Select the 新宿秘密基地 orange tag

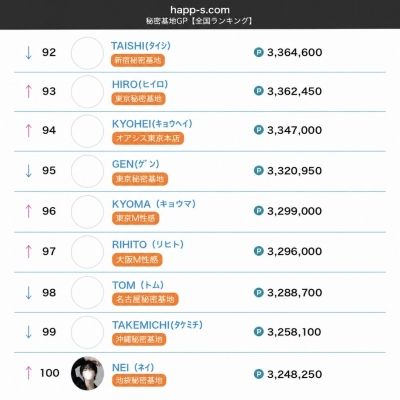pos(138,60)
